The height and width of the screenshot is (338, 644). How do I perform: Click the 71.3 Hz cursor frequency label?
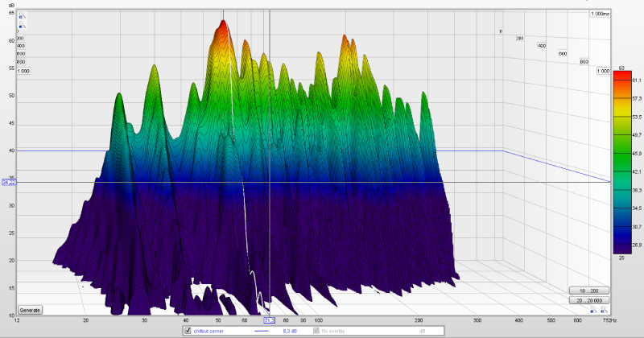pos(269,320)
